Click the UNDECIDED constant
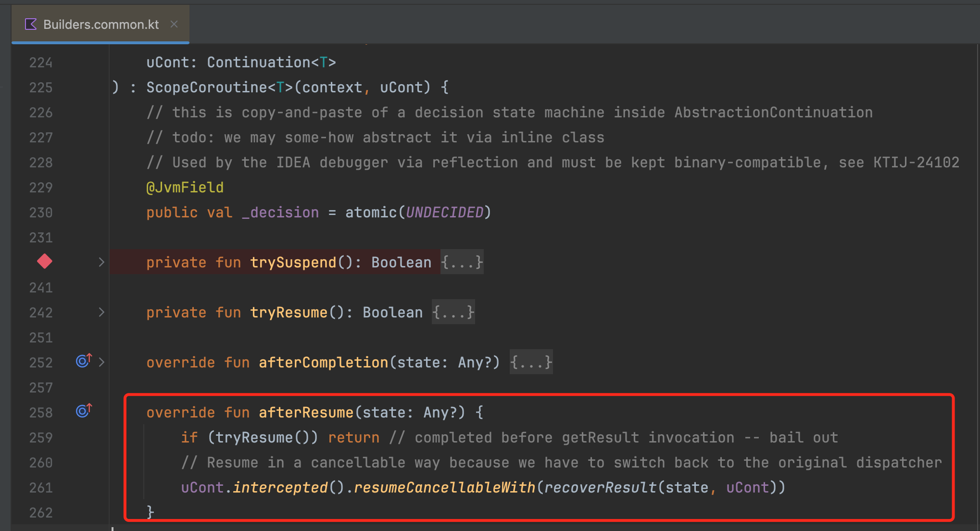 click(444, 213)
